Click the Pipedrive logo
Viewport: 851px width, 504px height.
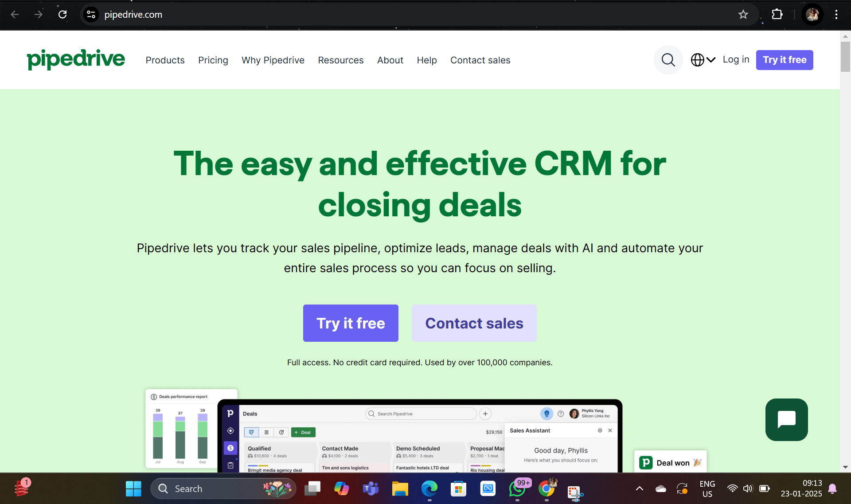(x=76, y=59)
